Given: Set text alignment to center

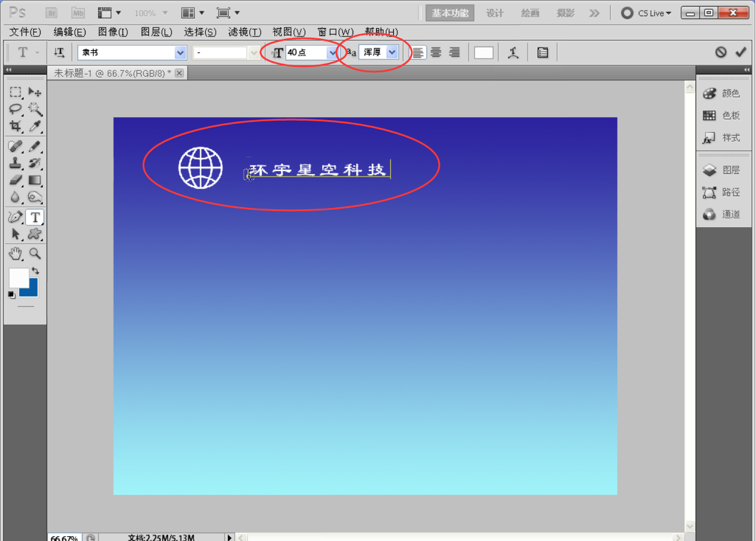Looking at the screenshot, I should [436, 53].
